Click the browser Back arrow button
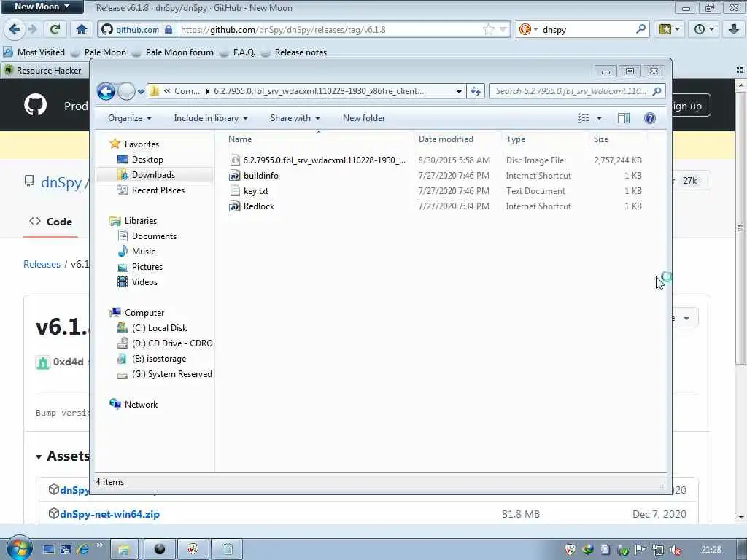Viewport: 747px width, 560px height. (x=15, y=29)
